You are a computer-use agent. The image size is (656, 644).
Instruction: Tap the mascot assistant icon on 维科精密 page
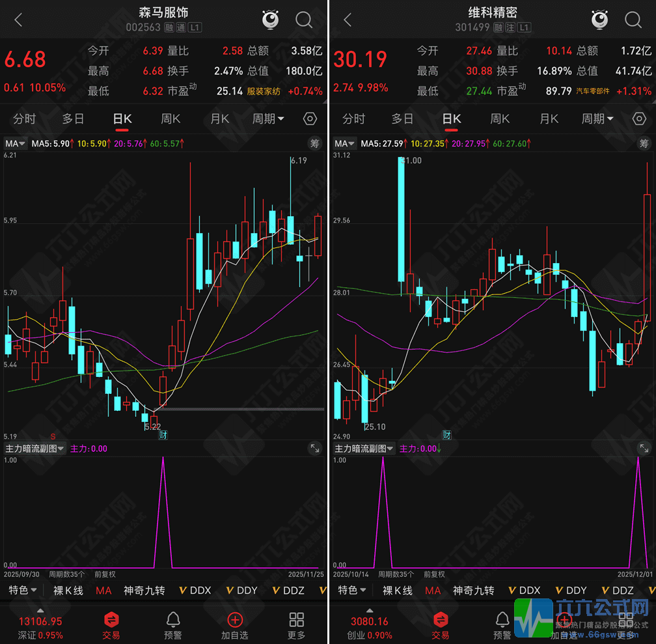pyautogui.click(x=599, y=20)
